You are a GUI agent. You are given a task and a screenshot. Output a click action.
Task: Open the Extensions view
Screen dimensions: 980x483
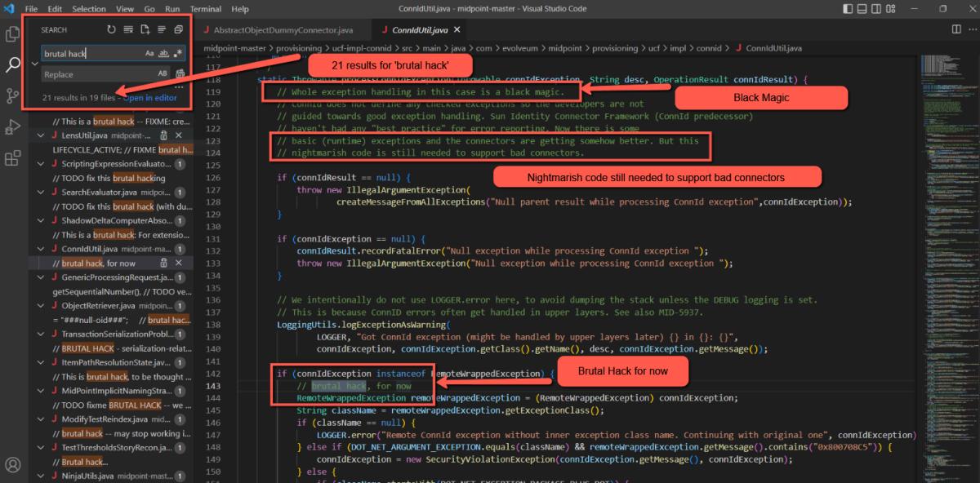[13, 158]
